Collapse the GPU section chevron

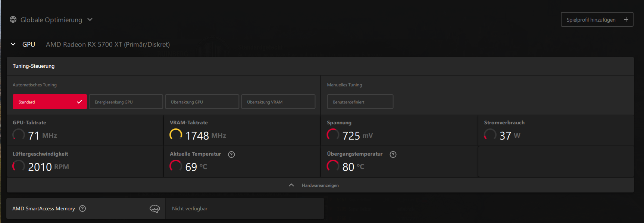[x=13, y=44]
